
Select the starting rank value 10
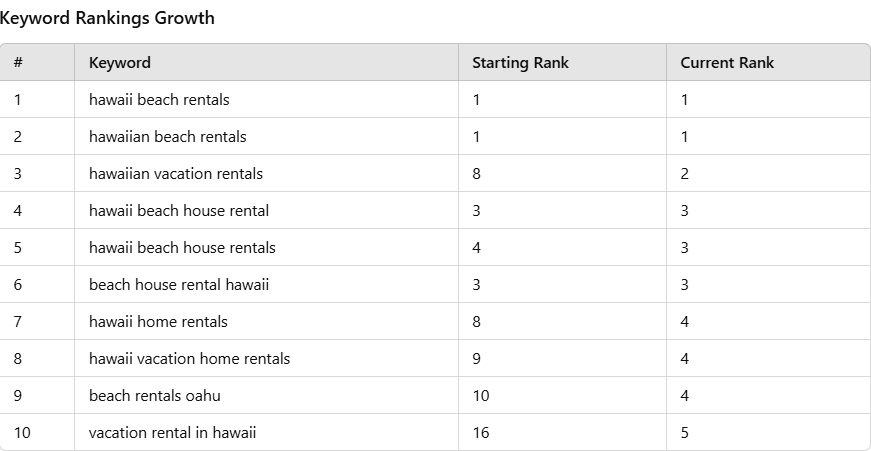click(481, 396)
